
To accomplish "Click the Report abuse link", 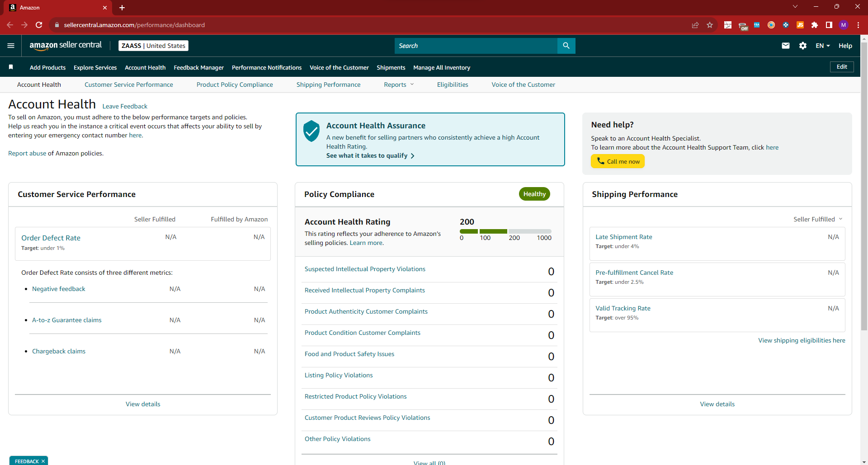I will pyautogui.click(x=27, y=153).
